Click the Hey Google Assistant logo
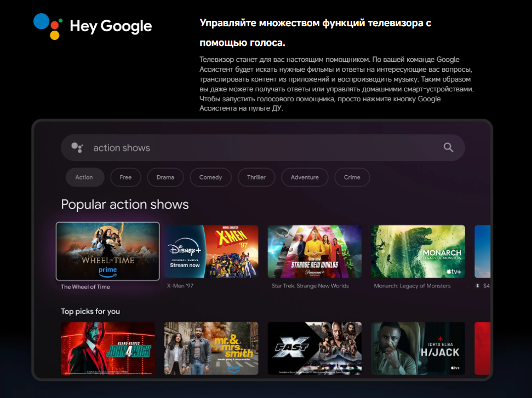Viewport: 532px width, 398px height. point(48,26)
